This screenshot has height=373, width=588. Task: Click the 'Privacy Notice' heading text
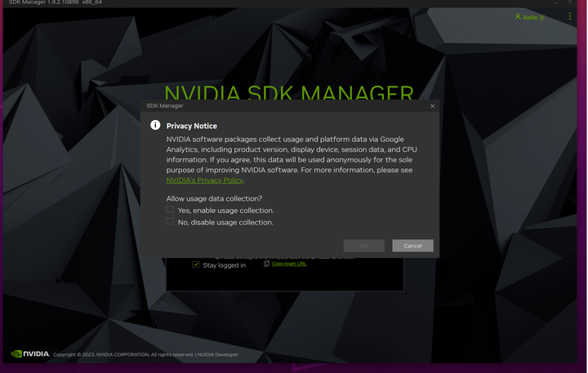[x=192, y=126]
